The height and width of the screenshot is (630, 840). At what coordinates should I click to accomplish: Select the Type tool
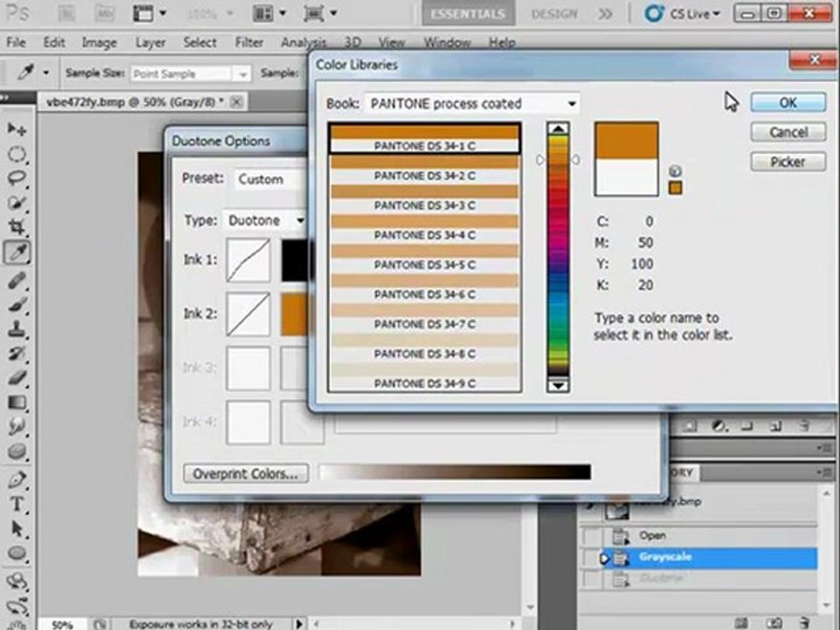pyautogui.click(x=17, y=504)
